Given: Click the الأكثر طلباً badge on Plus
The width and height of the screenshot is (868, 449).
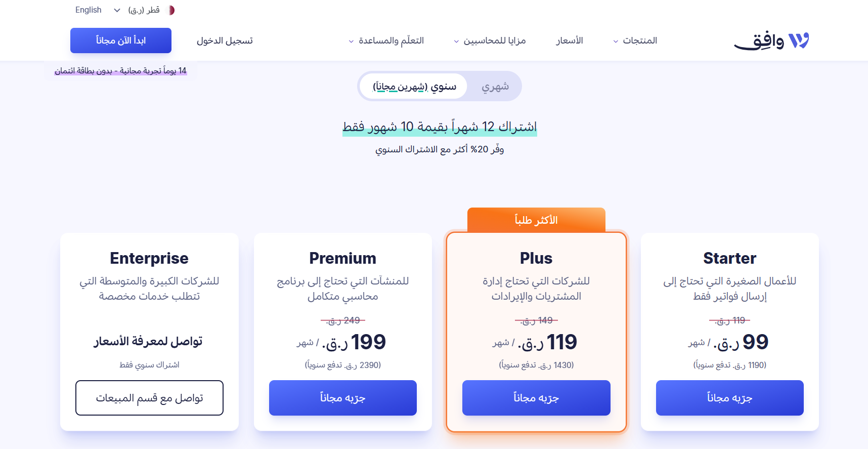Looking at the screenshot, I should point(536,220).
